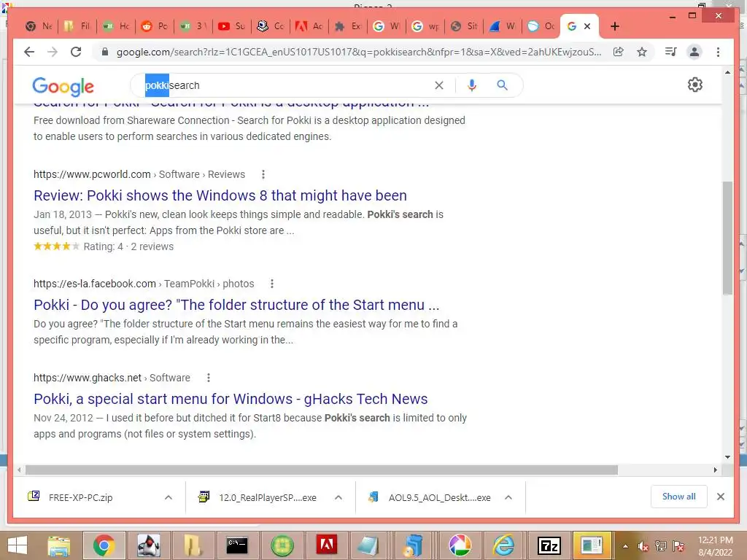Open the downloaded RealPlayerSP exe file
Viewport: 747px width, 560px height.
coord(267,497)
